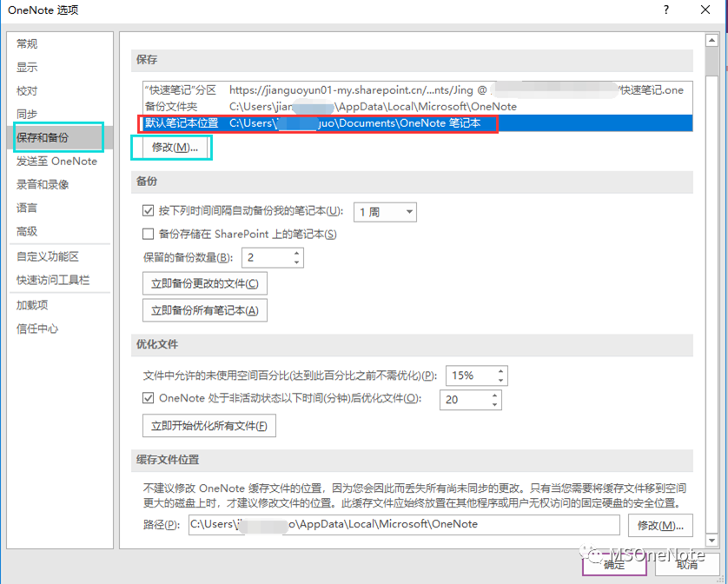Open the 常规 options category
Image resolution: width=728 pixels, height=584 pixels.
tap(27, 44)
